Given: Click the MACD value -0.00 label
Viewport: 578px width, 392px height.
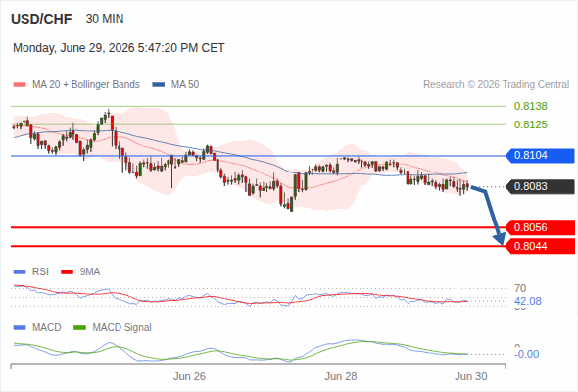Looking at the screenshot, I should [526, 354].
